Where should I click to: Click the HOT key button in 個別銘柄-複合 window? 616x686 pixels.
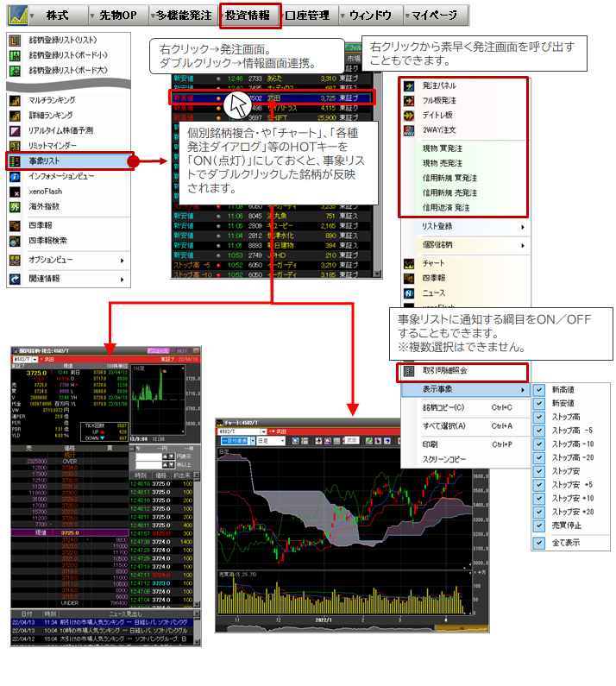pos(181,351)
